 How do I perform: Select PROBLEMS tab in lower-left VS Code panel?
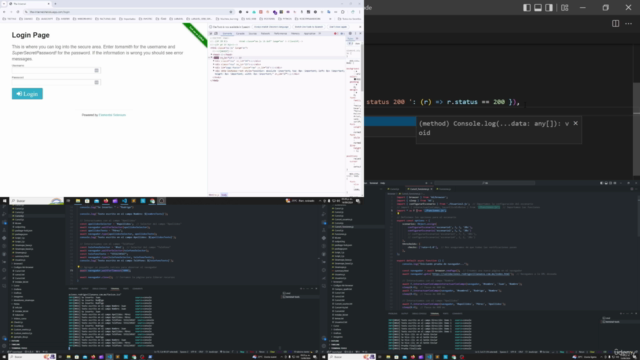tap(73, 289)
